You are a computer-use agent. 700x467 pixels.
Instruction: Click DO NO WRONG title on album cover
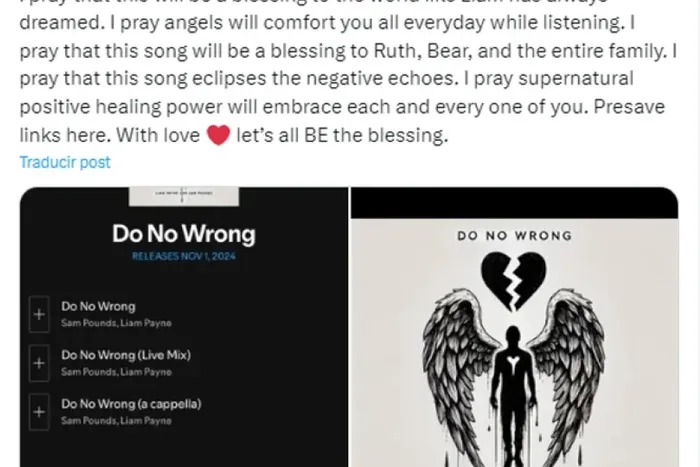[514, 236]
